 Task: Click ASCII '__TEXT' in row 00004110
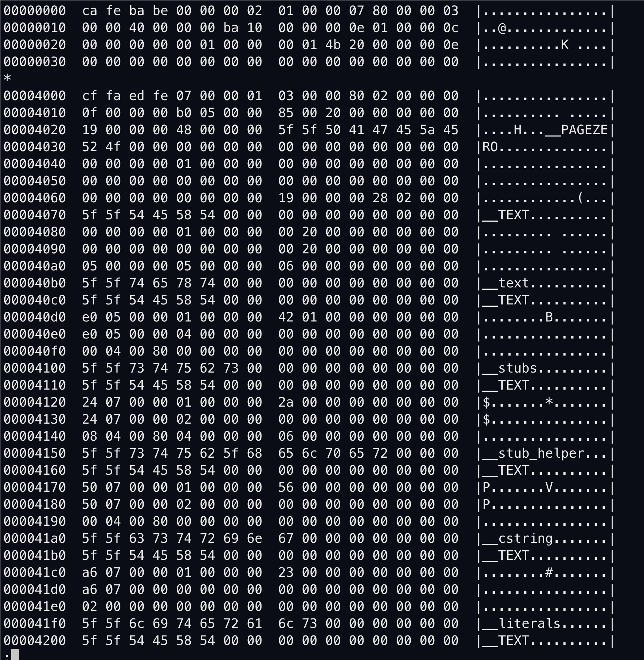click(x=505, y=385)
